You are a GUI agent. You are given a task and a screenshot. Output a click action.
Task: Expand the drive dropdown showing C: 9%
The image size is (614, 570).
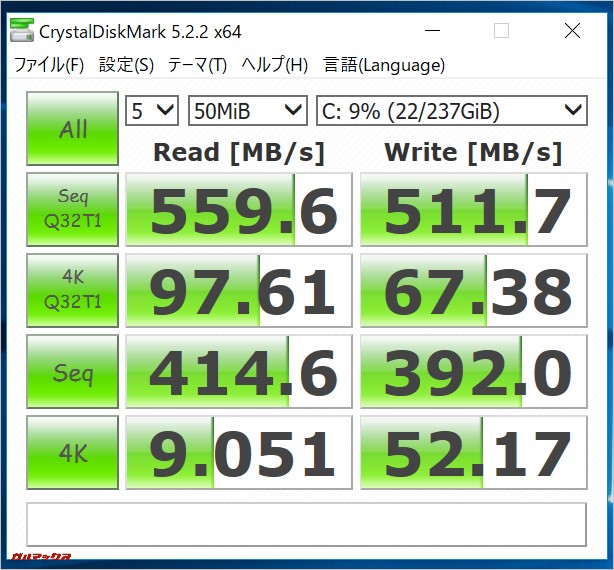[x=452, y=111]
